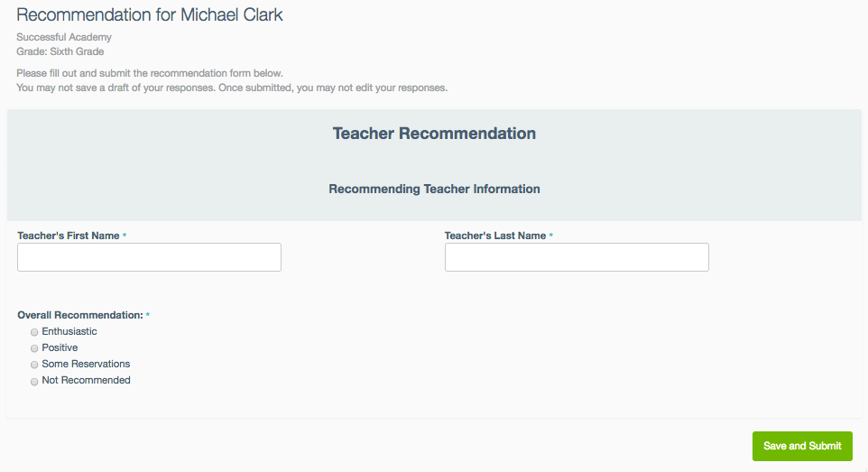Click the Recommending Teacher Information subheading
868x472 pixels.
click(x=434, y=189)
